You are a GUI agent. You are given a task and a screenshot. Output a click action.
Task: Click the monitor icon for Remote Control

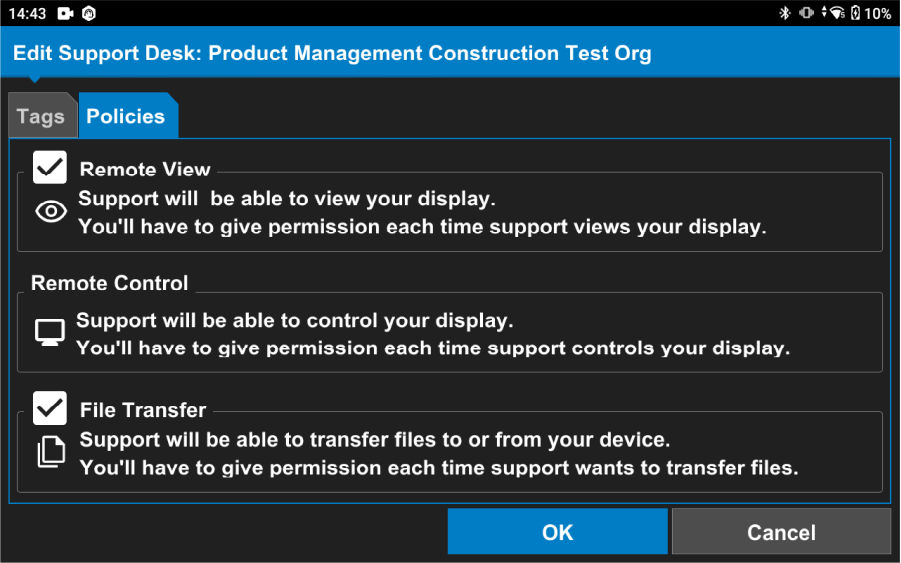coord(50,333)
